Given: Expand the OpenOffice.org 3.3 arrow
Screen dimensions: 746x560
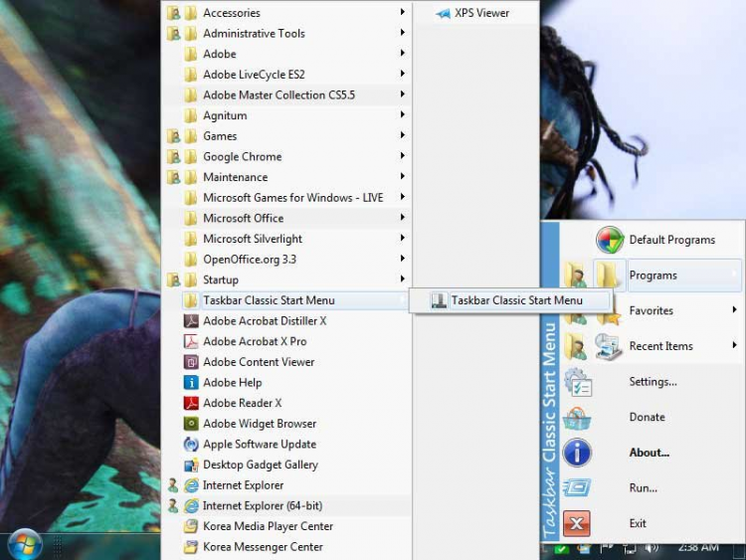Looking at the screenshot, I should [x=403, y=258].
